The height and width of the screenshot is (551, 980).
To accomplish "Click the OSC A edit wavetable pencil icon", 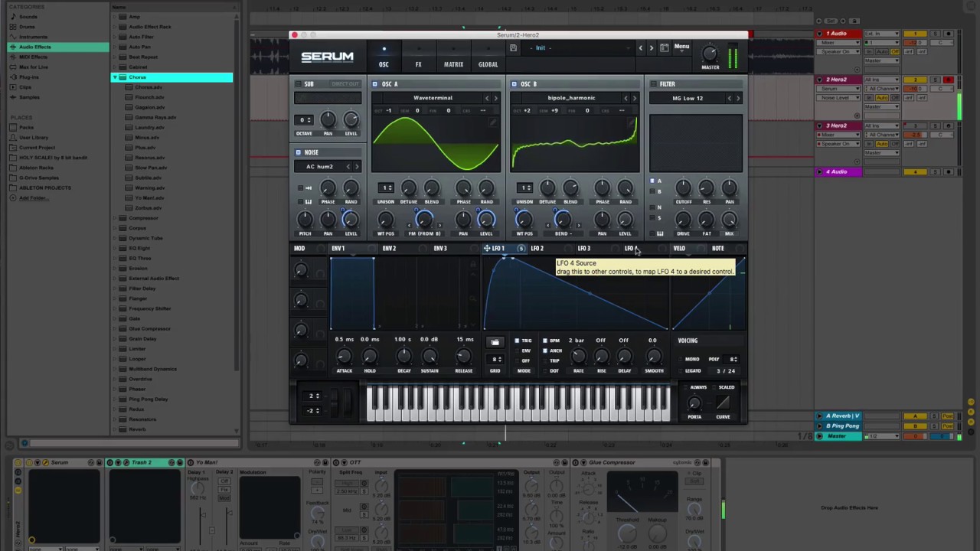I will click(493, 122).
